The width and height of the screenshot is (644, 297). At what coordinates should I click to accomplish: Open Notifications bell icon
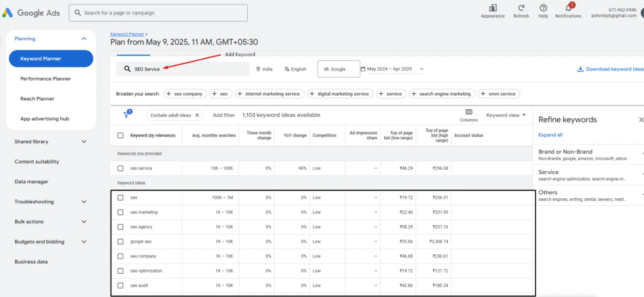point(569,8)
